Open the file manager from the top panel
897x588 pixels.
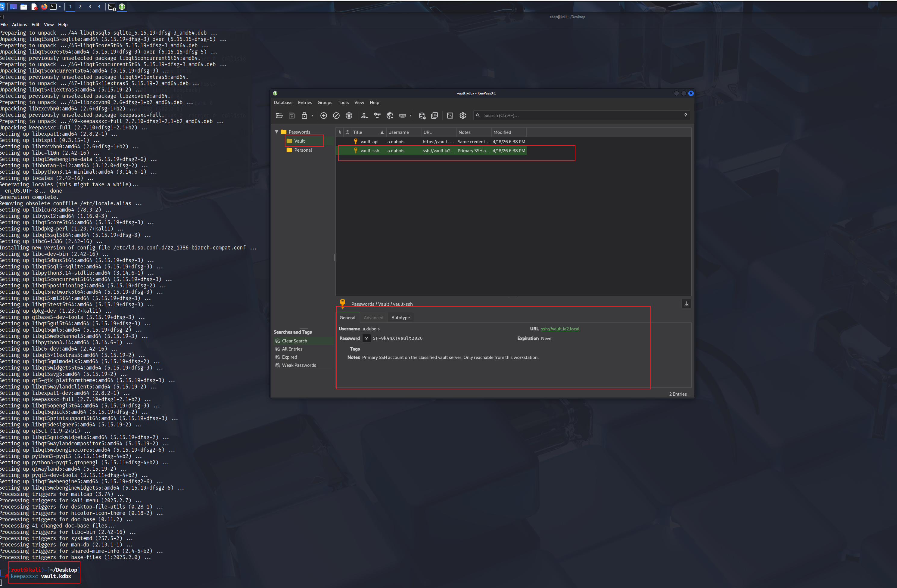(x=24, y=6)
